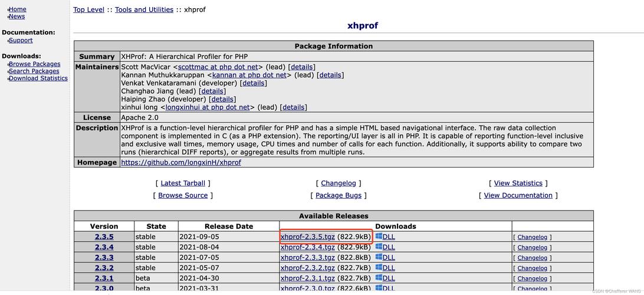The image size is (644, 295).
Task: Download xhprof-2.3.5.tgz
Action: (x=308, y=237)
